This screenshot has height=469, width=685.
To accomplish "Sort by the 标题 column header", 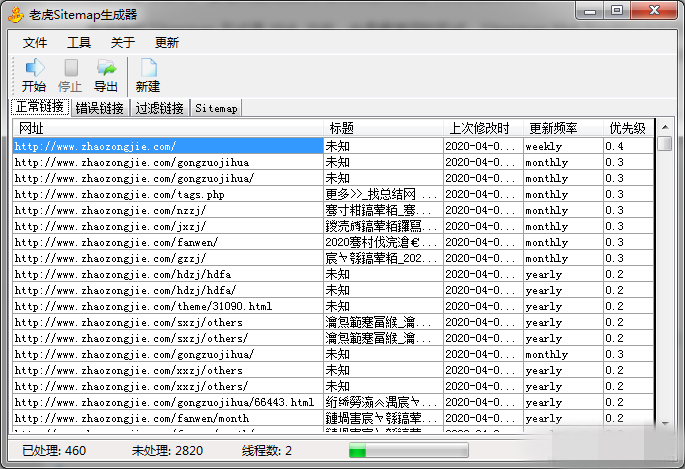I will (383, 128).
